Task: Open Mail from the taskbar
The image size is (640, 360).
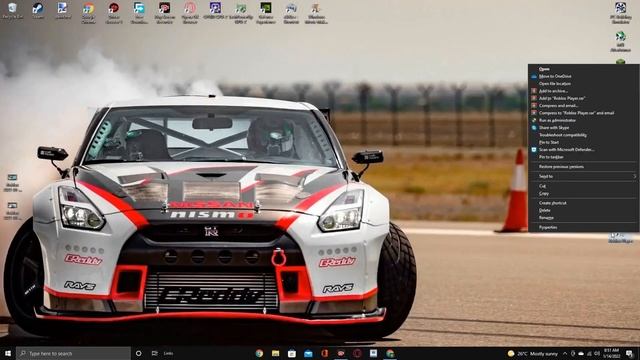Action: click(308, 353)
